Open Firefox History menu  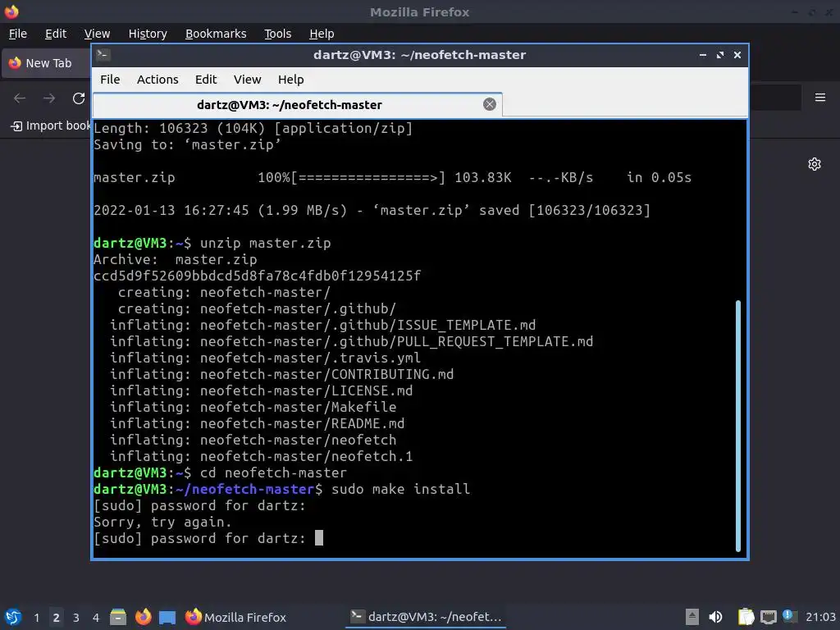pos(148,34)
